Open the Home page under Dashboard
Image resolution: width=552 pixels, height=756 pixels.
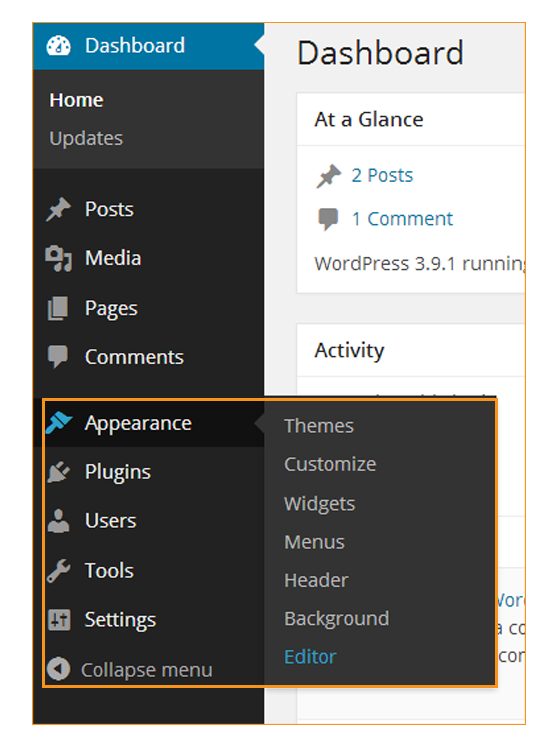tap(77, 99)
